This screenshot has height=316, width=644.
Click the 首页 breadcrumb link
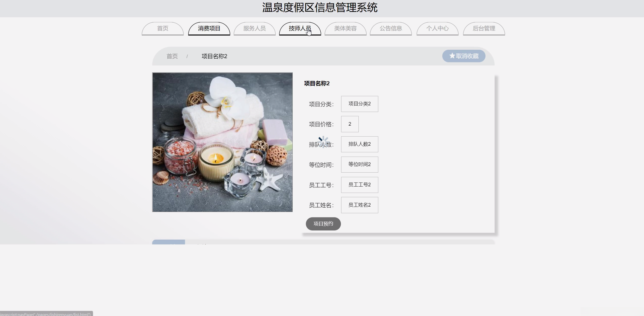(172, 56)
